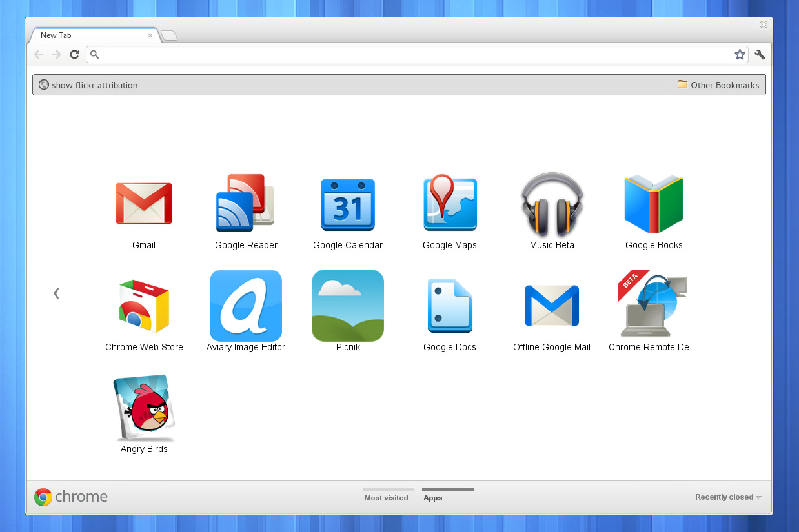This screenshot has width=799, height=532.
Task: Focus the address bar
Action: (417, 55)
